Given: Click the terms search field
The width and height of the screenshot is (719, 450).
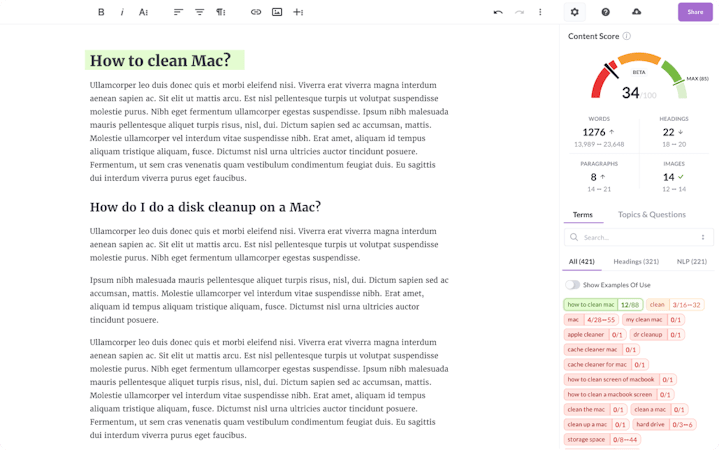Looking at the screenshot, I should (x=638, y=238).
